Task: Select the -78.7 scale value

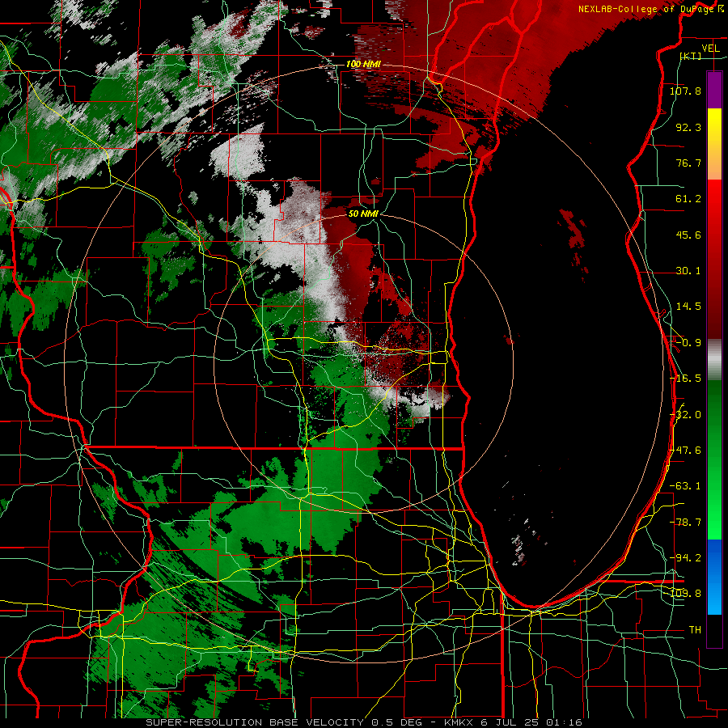Action: [x=686, y=523]
